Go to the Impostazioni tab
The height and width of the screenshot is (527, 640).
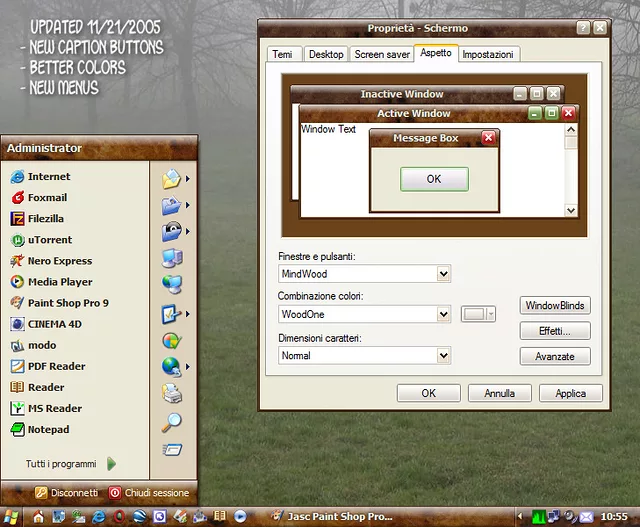tap(488, 55)
